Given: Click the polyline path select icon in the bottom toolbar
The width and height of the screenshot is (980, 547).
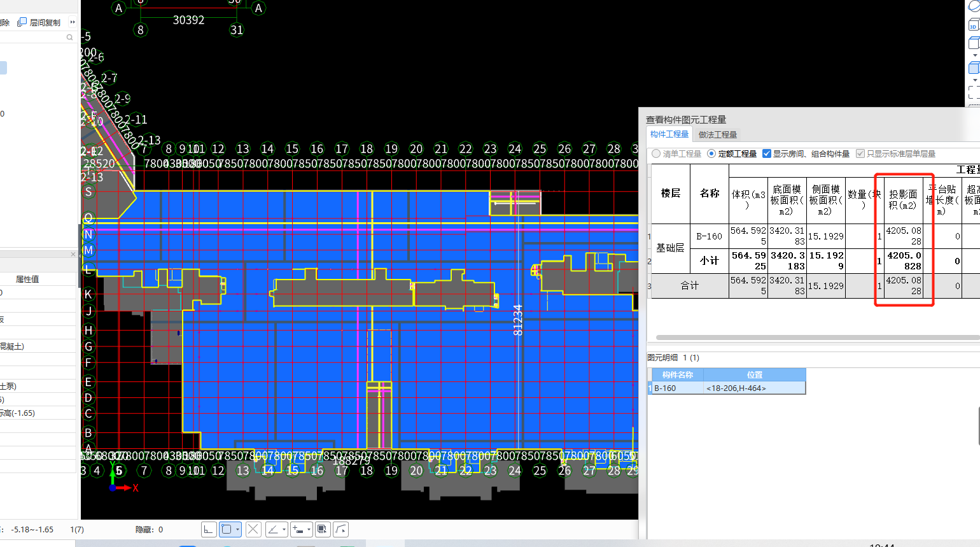Looking at the screenshot, I should (x=340, y=529).
